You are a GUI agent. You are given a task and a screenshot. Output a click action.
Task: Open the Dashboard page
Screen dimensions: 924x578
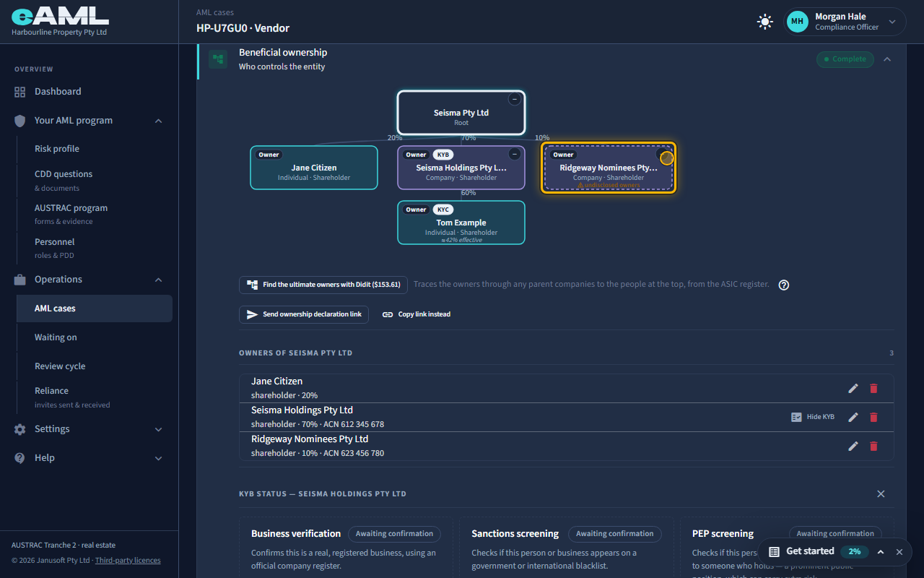point(90,92)
